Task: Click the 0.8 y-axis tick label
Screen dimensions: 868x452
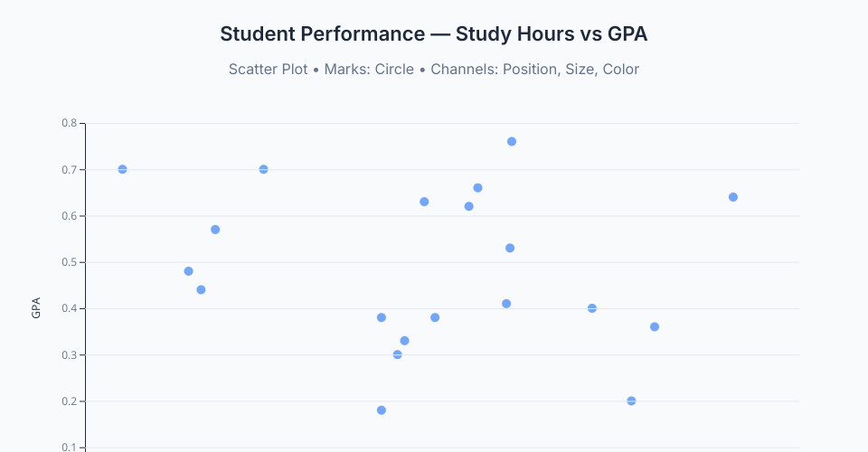Action: pos(69,123)
